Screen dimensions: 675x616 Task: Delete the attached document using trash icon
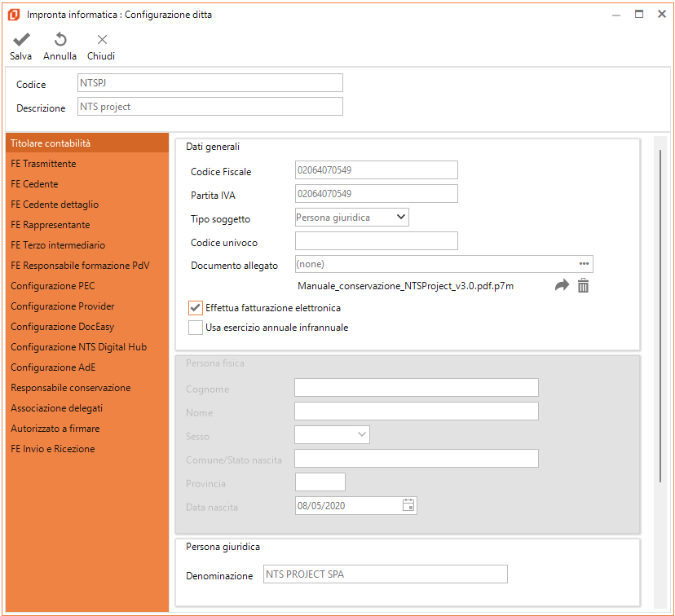pyautogui.click(x=583, y=285)
